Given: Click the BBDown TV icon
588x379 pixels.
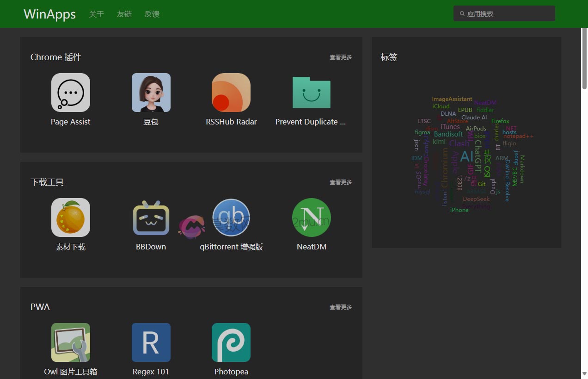Looking at the screenshot, I should (151, 217).
